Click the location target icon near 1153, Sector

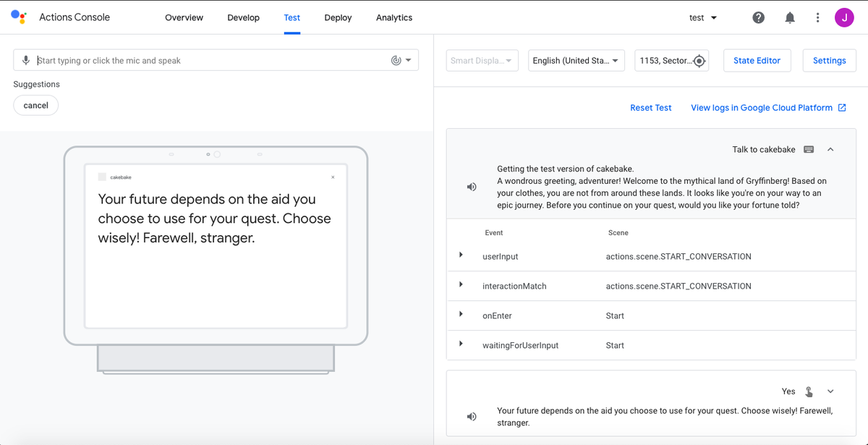coord(699,61)
